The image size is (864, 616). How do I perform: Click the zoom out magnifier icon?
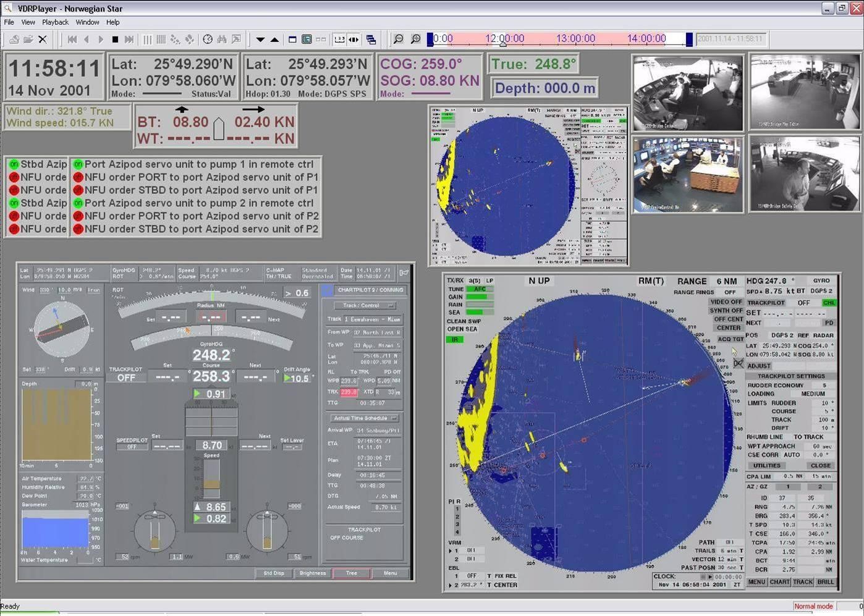[399, 40]
